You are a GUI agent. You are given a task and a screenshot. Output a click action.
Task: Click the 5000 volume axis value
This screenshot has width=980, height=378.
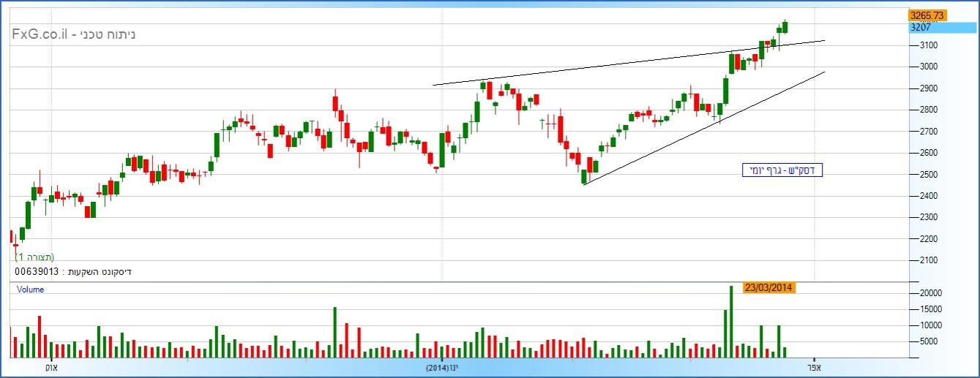(x=927, y=341)
